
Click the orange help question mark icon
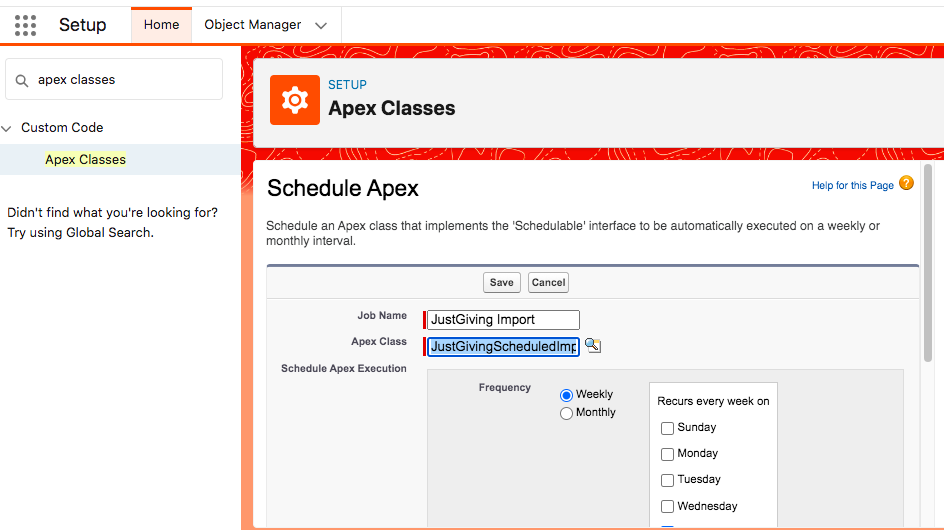tap(906, 184)
